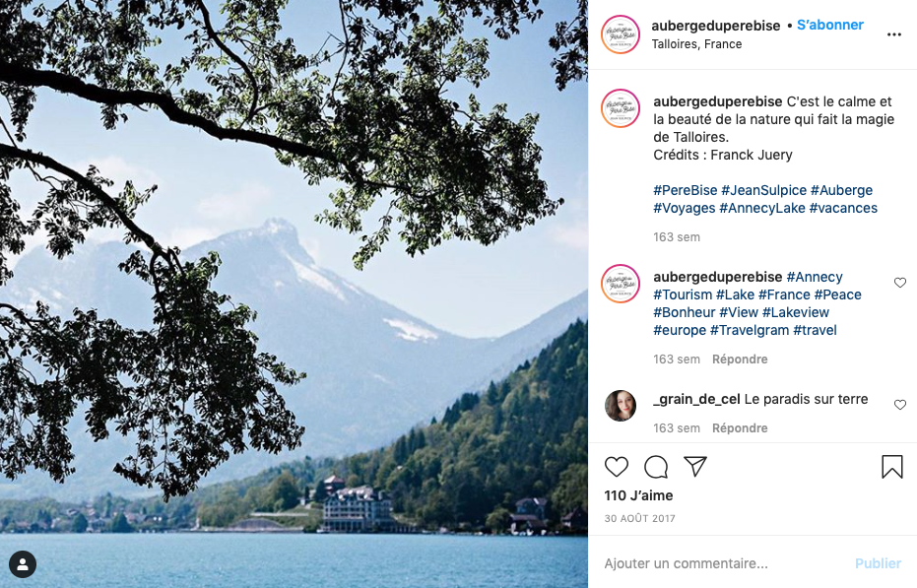Image resolution: width=917 pixels, height=588 pixels.
Task: Open the comment bubble icon
Action: coord(656,466)
